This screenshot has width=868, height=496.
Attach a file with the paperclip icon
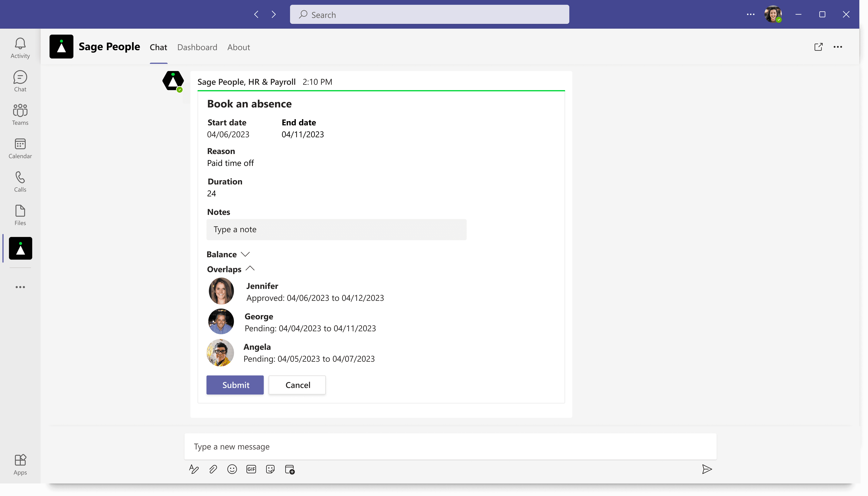click(213, 469)
